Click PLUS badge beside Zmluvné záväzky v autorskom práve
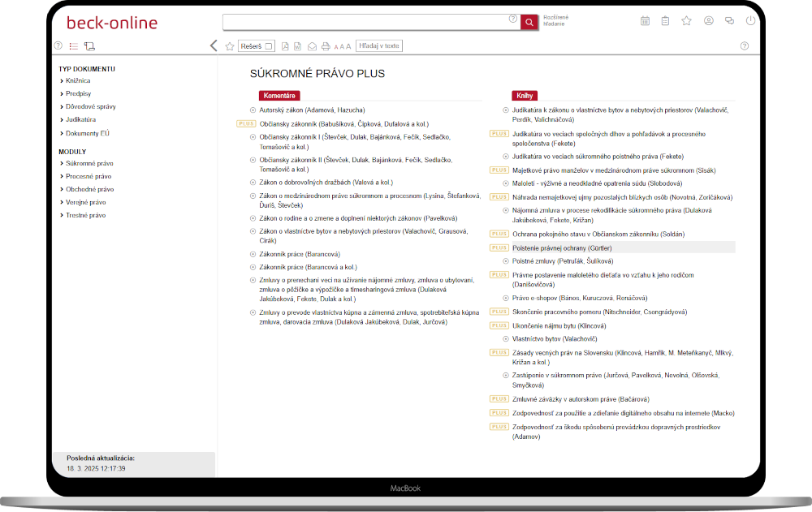 pos(499,399)
